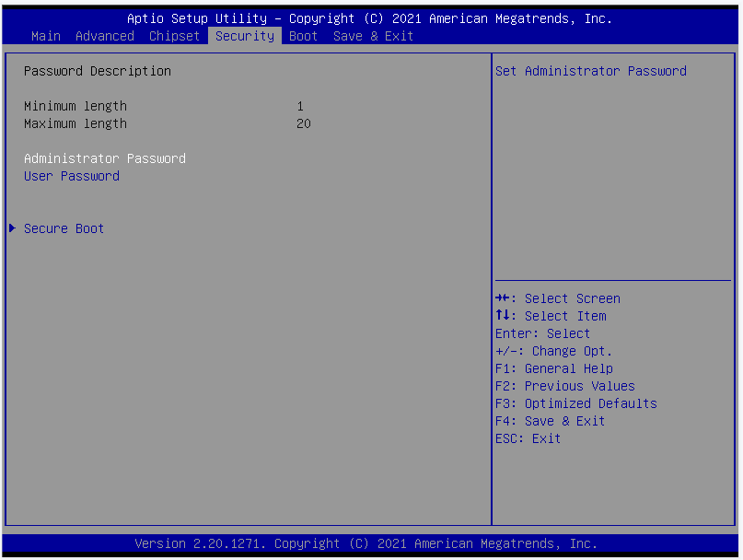Go to the Chipset tab

[x=174, y=36]
